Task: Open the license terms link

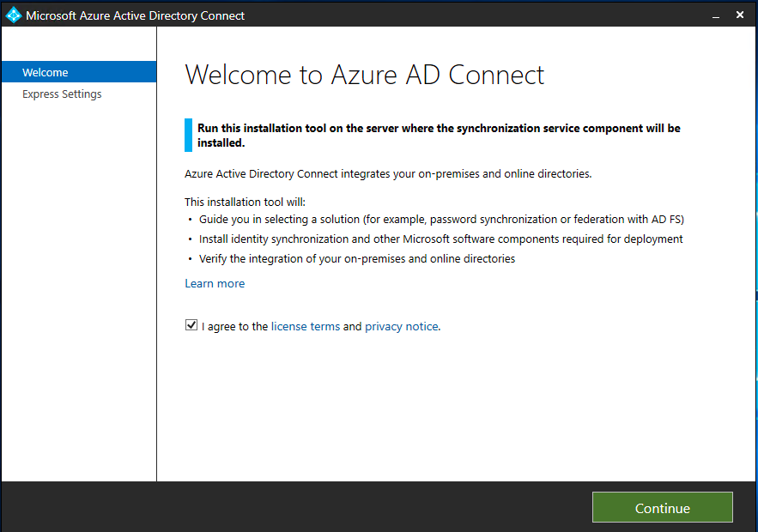Action: (x=305, y=327)
